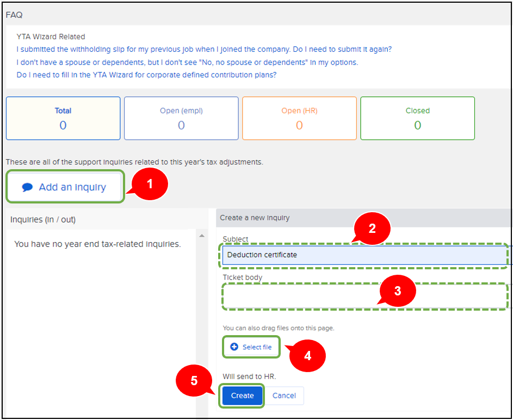
Task: Open the FAQ on corporate defined contribution plans
Action: point(146,75)
